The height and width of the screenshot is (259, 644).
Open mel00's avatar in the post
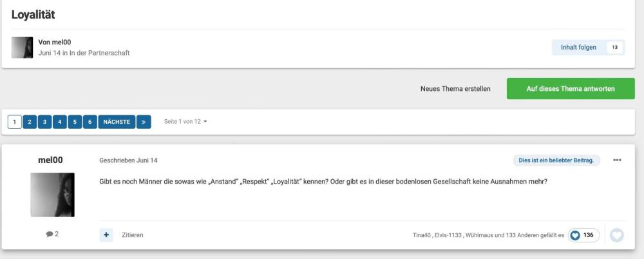pos(52,195)
